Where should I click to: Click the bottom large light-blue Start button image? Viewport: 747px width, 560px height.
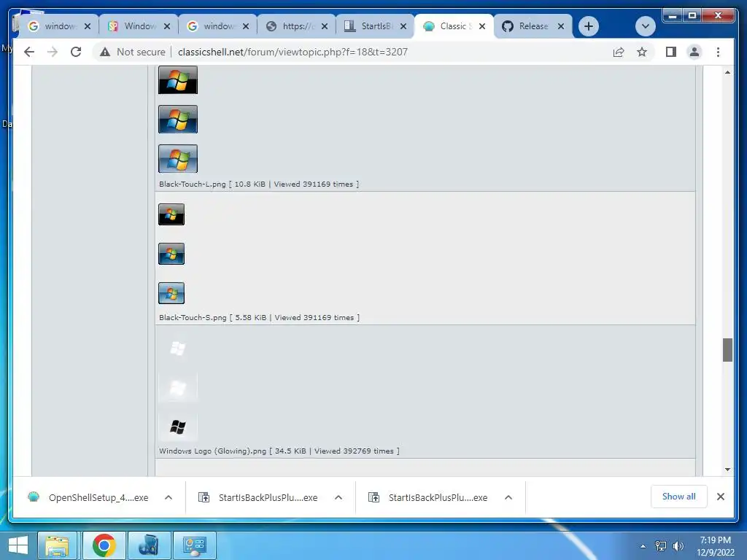(x=178, y=158)
